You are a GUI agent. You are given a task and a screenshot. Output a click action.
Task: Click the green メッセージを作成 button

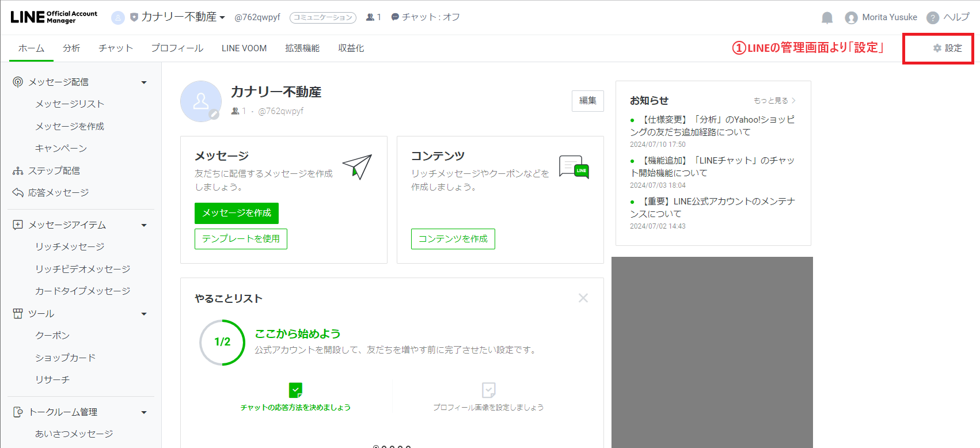pyautogui.click(x=237, y=213)
